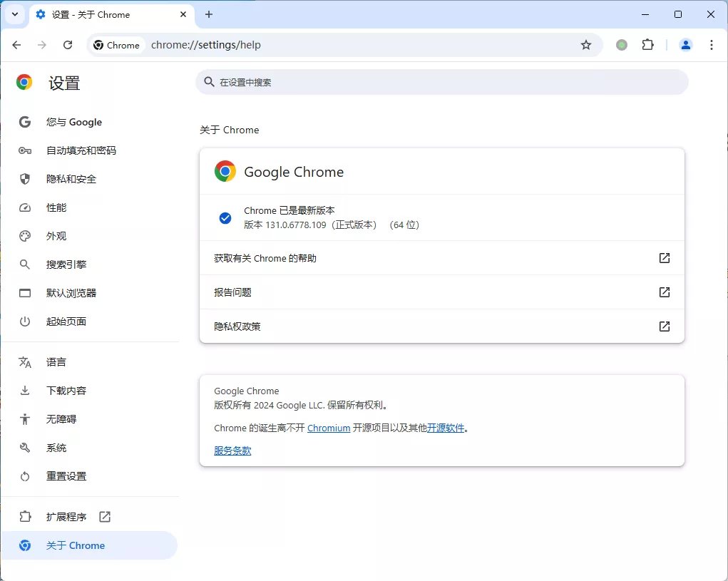
Task: Reload the current page
Action: pos(68,44)
